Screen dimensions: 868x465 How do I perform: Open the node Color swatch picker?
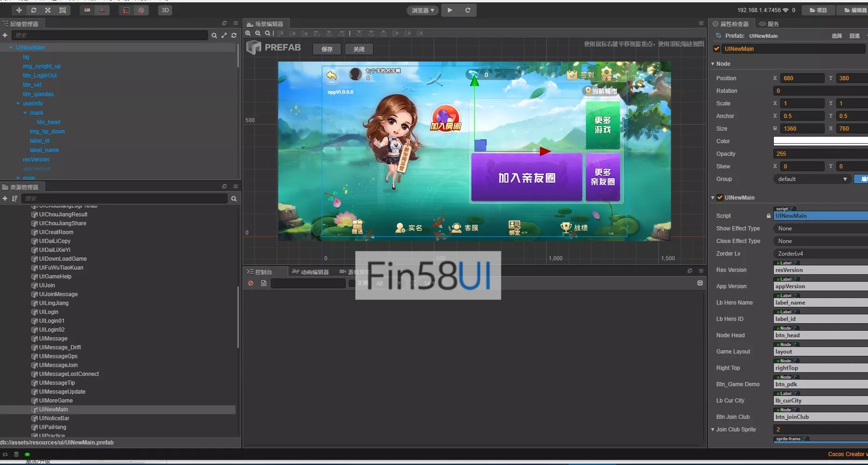(x=820, y=141)
